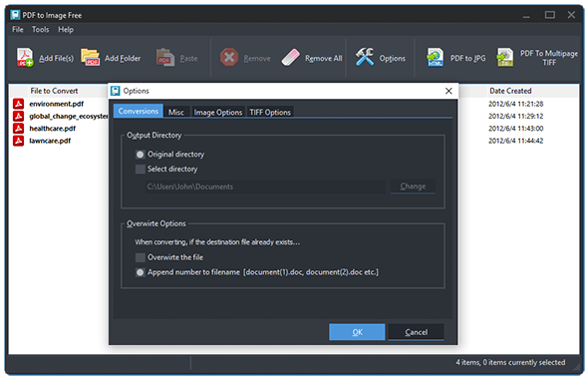The height and width of the screenshot is (379, 588).
Task: Click the status text showing 4 items
Action: [x=510, y=362]
